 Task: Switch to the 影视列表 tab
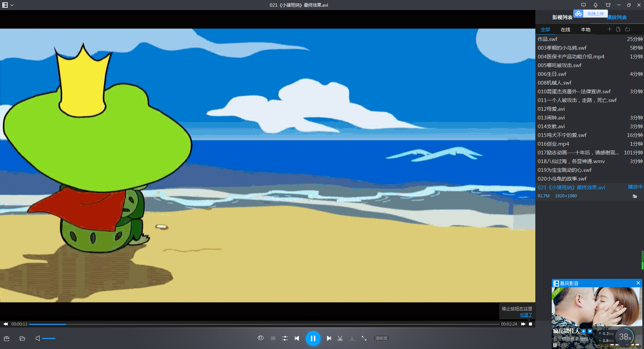click(x=562, y=17)
